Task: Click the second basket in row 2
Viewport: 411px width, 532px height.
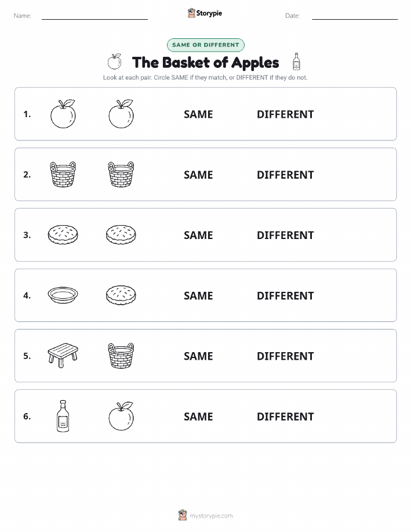Action: pyautogui.click(x=121, y=175)
